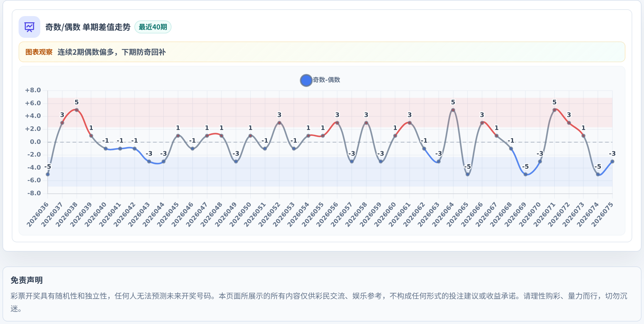The image size is (644, 324).
Task: Click the data point for 2026044
Action: coord(163,162)
